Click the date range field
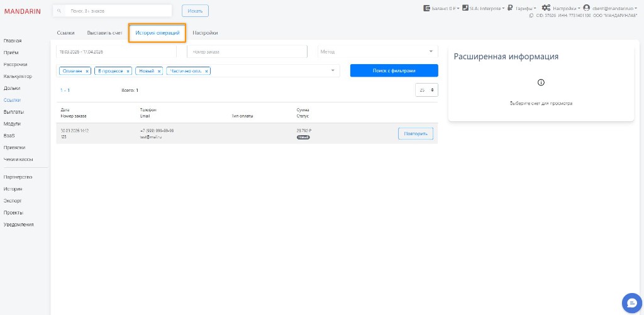Image resolution: width=644 pixels, height=315 pixels. pyautogui.click(x=118, y=52)
